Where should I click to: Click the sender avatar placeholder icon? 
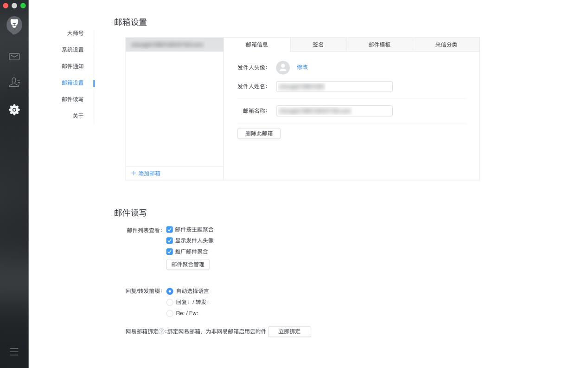coord(283,67)
